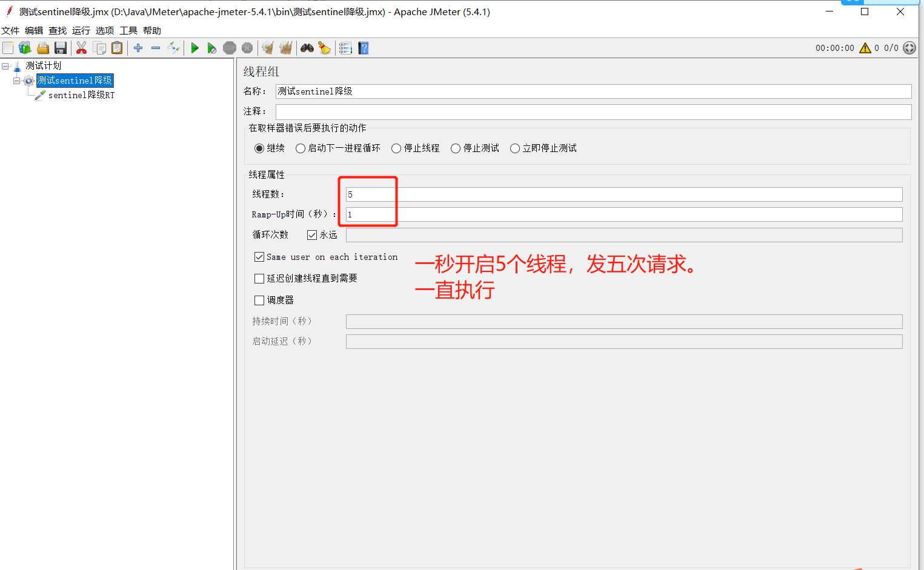
Task: Click the Collapse All minus icon
Action: pyautogui.click(x=156, y=48)
